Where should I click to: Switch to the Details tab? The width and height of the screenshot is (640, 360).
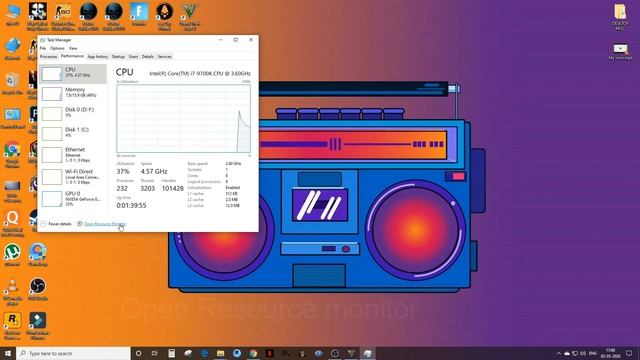point(148,57)
